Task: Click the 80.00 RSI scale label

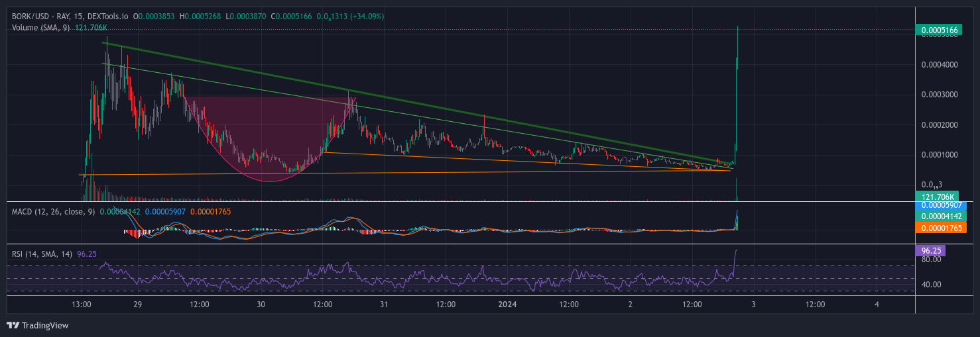Action: click(x=930, y=260)
